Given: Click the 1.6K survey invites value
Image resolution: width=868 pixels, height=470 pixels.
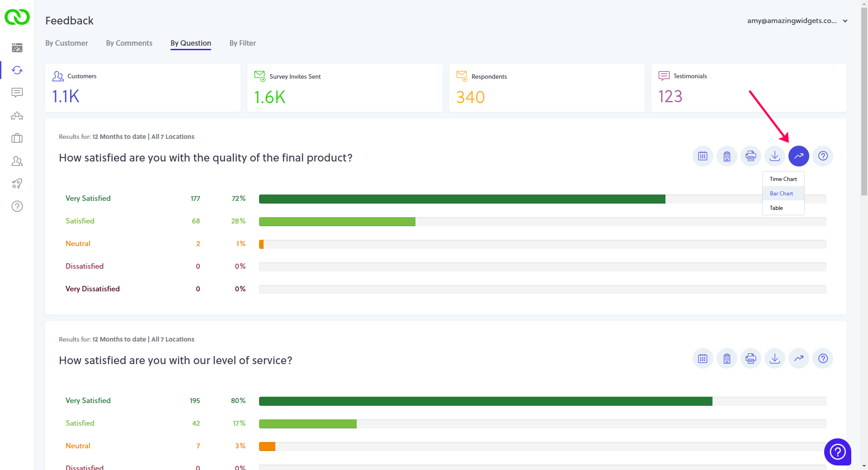Looking at the screenshot, I should (270, 97).
